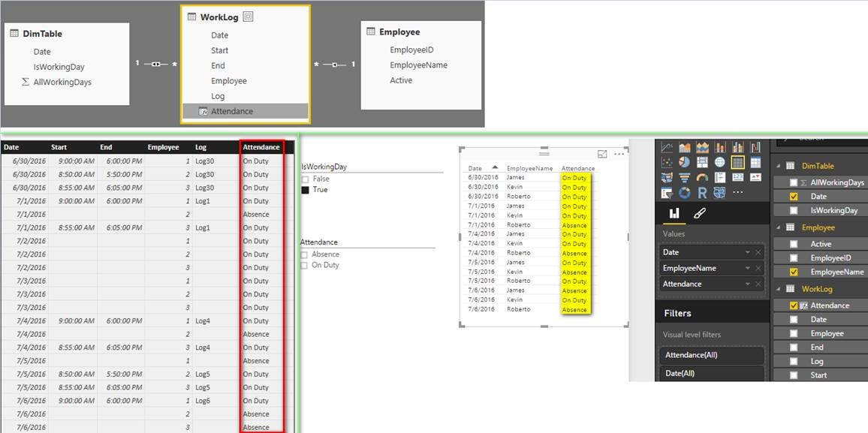Tick End field checkbox under WorkLog
Screen dimensions: 868x433
794,348
